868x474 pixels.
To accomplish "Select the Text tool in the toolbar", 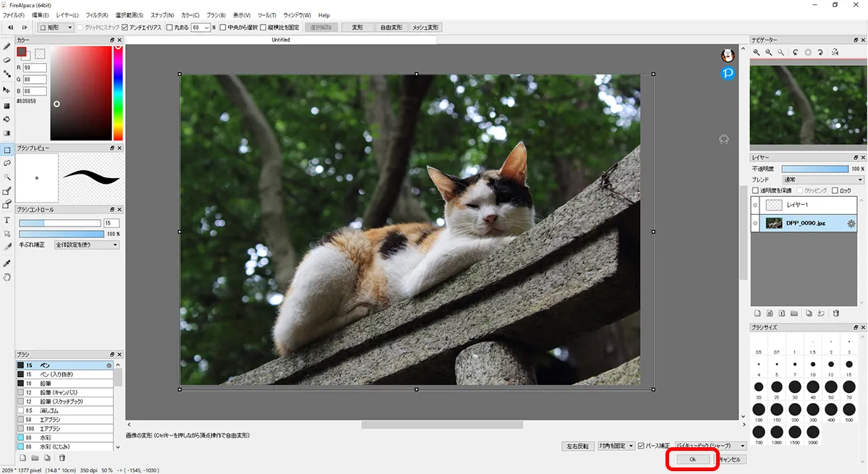I will (7, 220).
